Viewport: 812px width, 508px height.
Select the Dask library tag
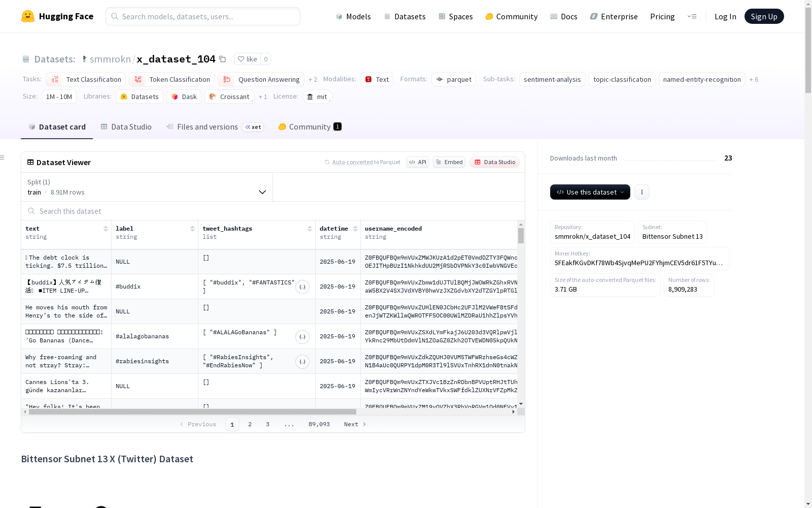[x=184, y=97]
